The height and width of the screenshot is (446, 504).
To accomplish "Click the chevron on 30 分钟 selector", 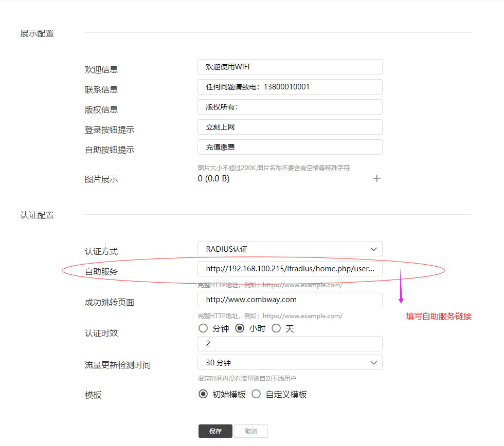I will pos(374,362).
